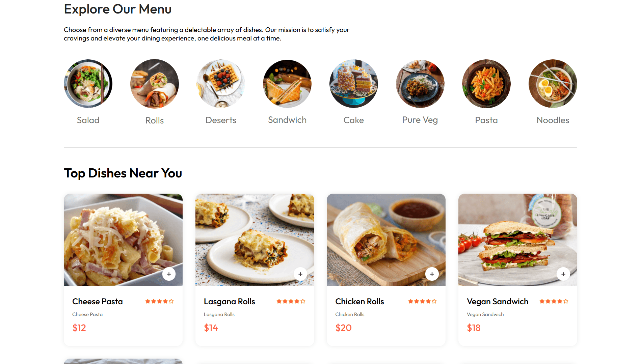
Task: Select the Salad category image
Action: click(x=88, y=84)
